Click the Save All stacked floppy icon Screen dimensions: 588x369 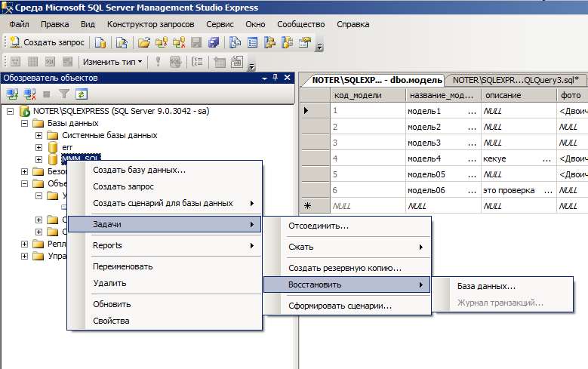(x=214, y=42)
